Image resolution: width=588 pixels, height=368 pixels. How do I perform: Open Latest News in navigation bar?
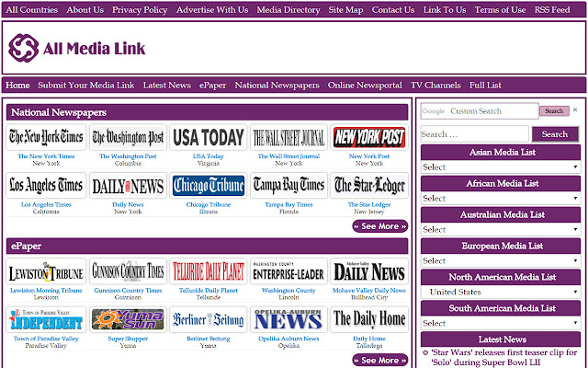167,86
